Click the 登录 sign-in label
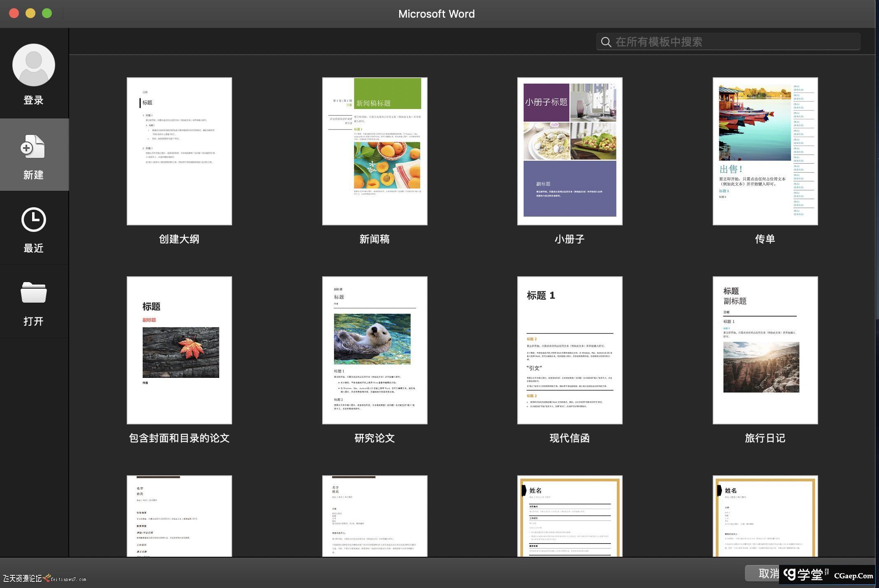Screen dimensions: 879x588 [33, 100]
